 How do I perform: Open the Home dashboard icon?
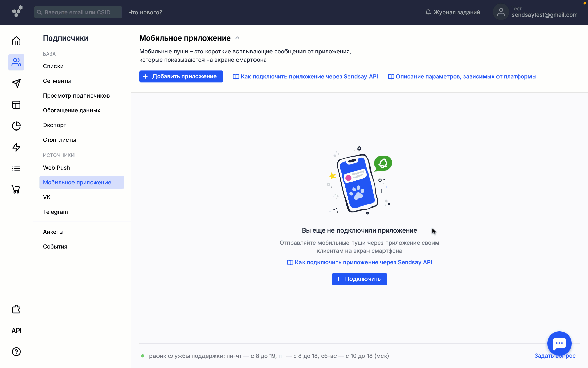(x=16, y=41)
